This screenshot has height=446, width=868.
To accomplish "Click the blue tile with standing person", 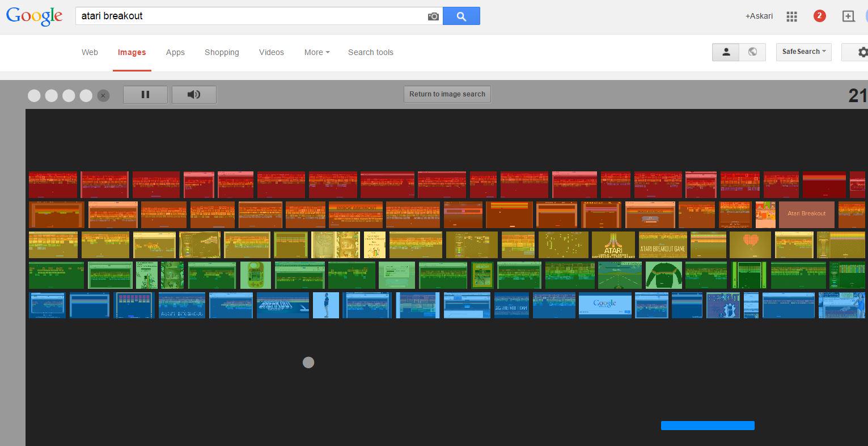I will tap(326, 305).
